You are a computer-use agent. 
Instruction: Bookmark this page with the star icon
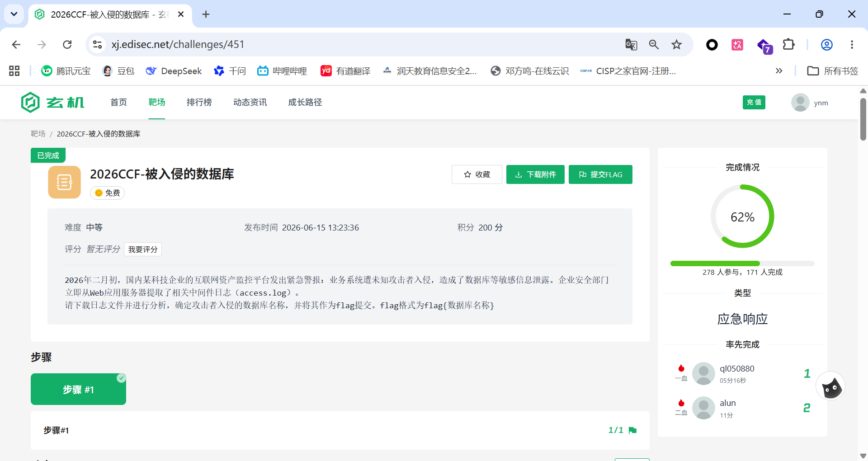(676, 44)
